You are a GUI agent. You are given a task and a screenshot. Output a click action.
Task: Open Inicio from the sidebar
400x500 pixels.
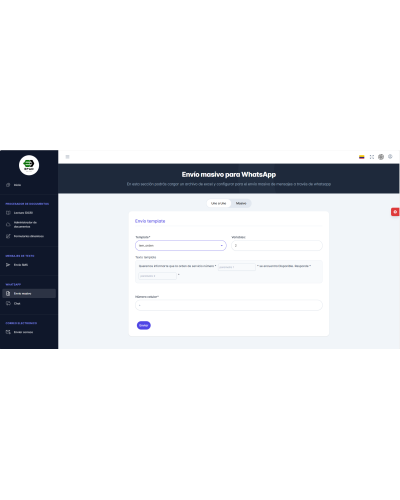tap(14, 185)
